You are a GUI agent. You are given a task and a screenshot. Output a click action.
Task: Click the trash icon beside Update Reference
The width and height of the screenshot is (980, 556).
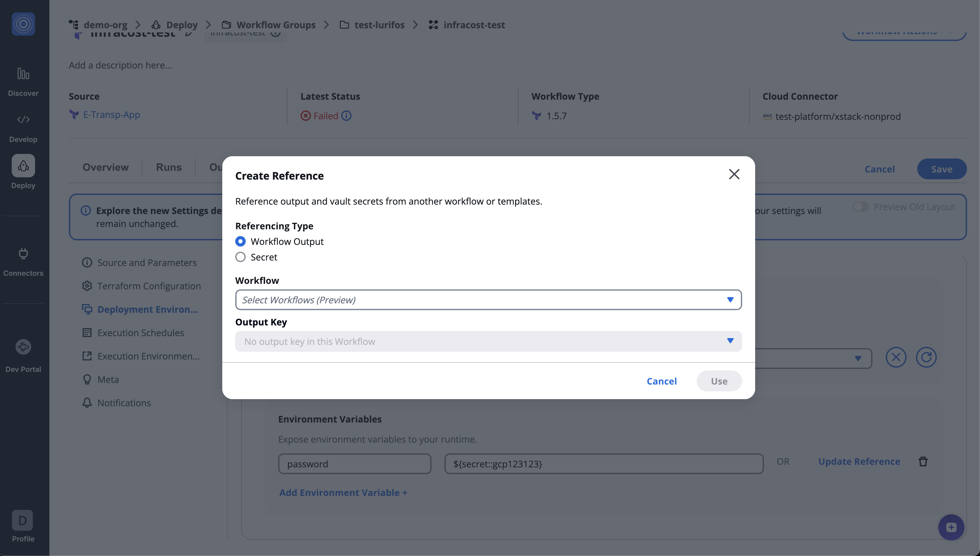pos(923,461)
